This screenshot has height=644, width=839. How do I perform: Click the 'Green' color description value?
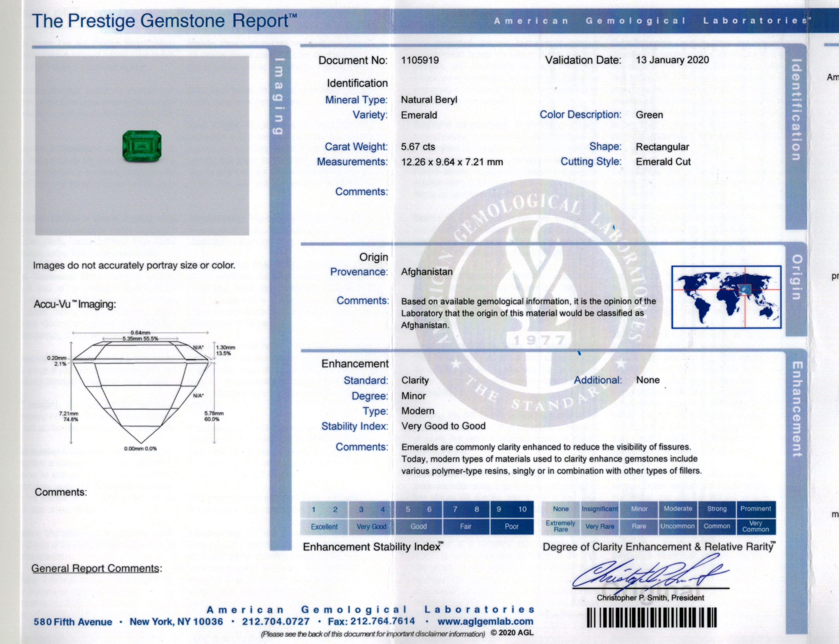649,115
